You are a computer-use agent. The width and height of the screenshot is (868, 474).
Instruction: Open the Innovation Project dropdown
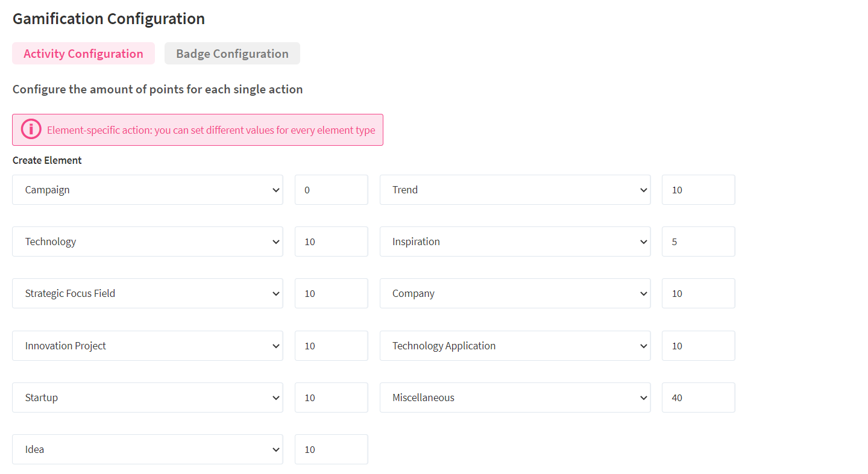[147, 346]
